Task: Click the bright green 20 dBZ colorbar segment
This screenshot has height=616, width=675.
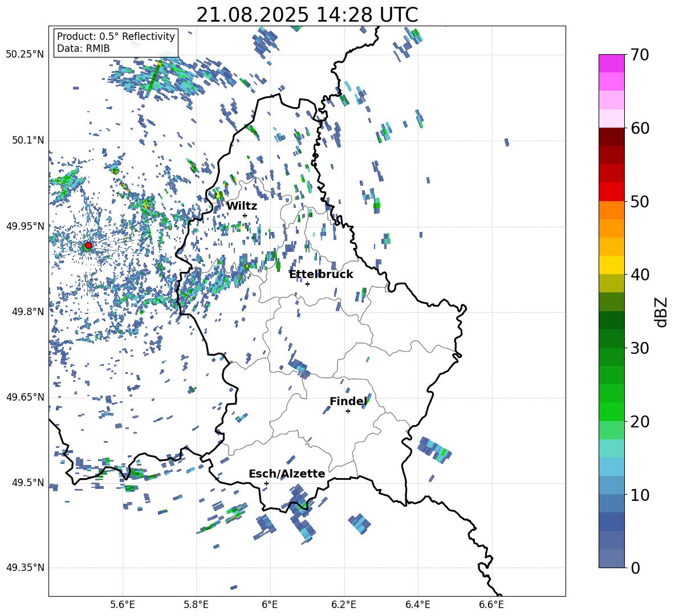Action: click(611, 411)
